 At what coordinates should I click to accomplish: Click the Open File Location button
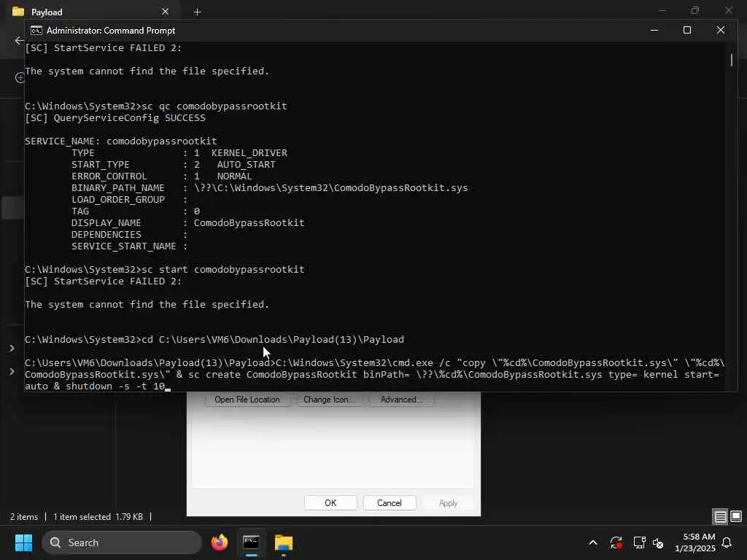tap(247, 400)
